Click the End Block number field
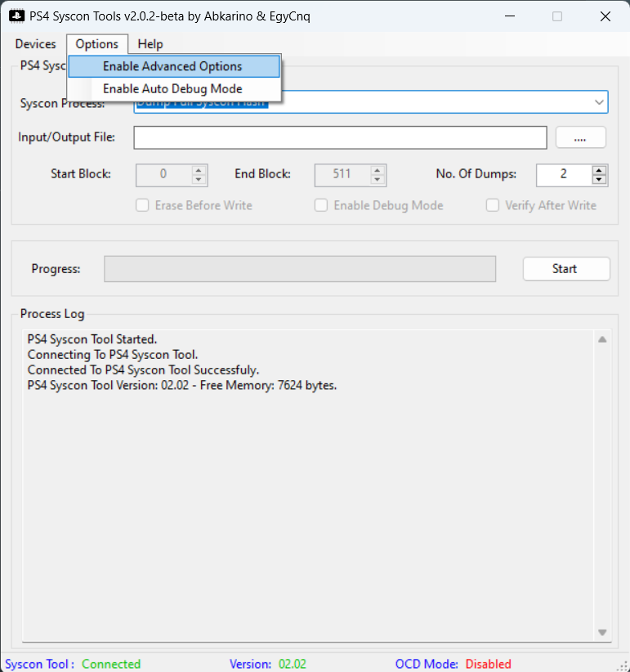The width and height of the screenshot is (630, 672). tap(342, 175)
